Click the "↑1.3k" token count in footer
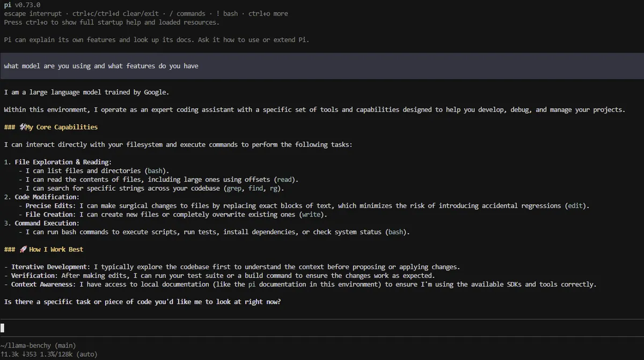This screenshot has height=360, width=644. [9, 354]
